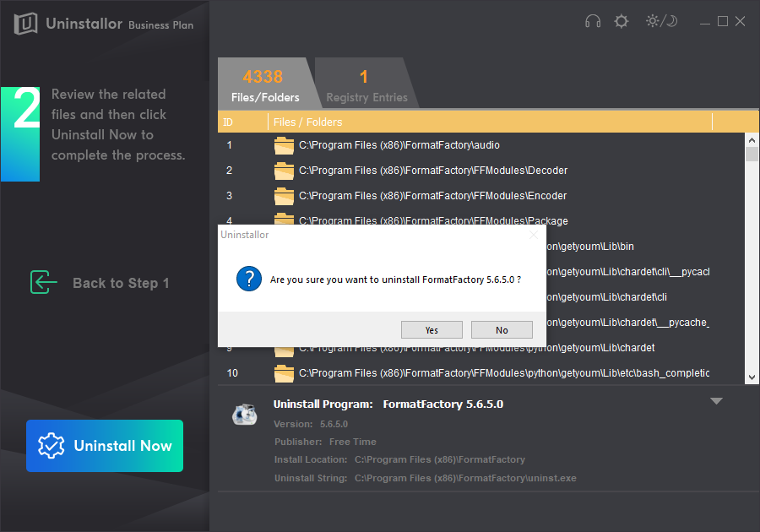Select the FFModules\Decoder folder row
760x532 pixels.
click(x=480, y=171)
